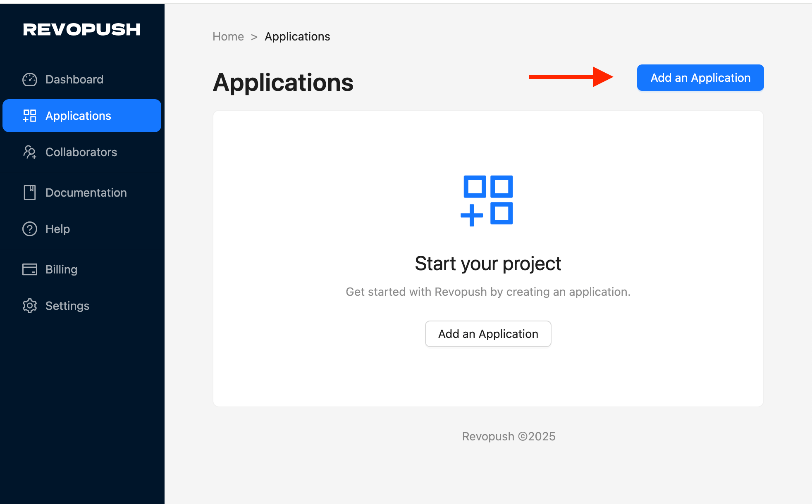Select the Dashboard speedometer icon in sidebar
Viewport: 812px width, 504px height.
point(29,79)
